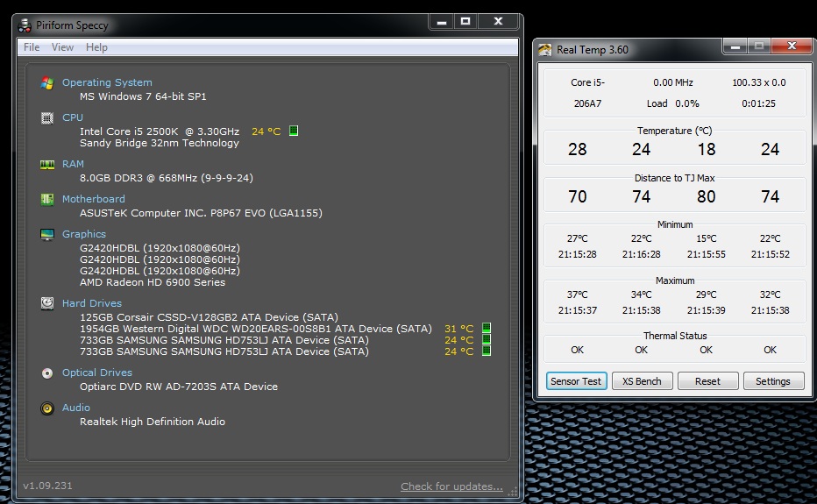Viewport: 817px width, 504px height.
Task: Click the 206A7 CPUID text
Action: (x=587, y=103)
